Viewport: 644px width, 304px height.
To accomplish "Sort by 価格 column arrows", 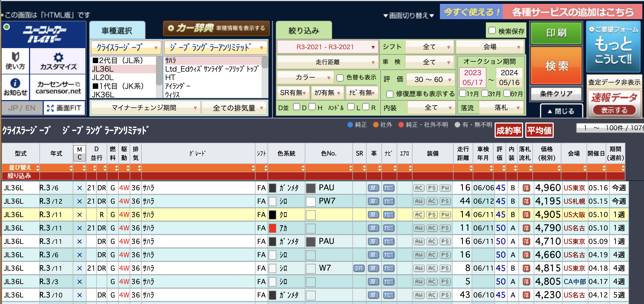I will point(559,168).
